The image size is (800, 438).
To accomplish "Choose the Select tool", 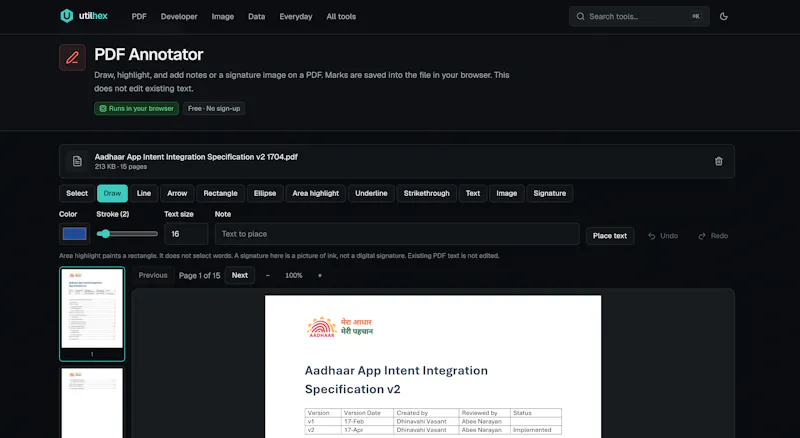I will [x=77, y=193].
